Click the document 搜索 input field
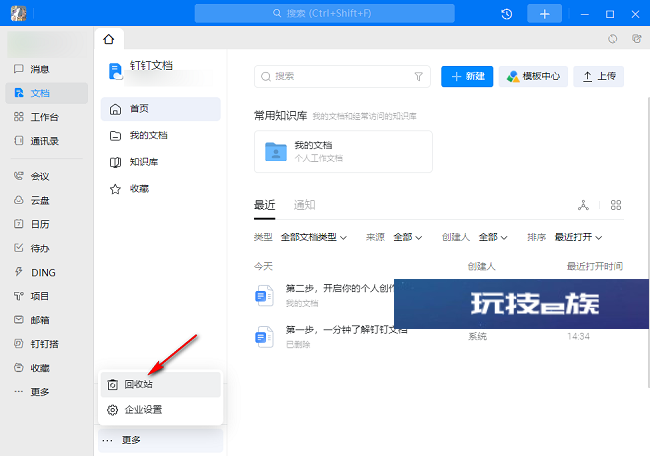The width and height of the screenshot is (650, 456). [x=342, y=77]
